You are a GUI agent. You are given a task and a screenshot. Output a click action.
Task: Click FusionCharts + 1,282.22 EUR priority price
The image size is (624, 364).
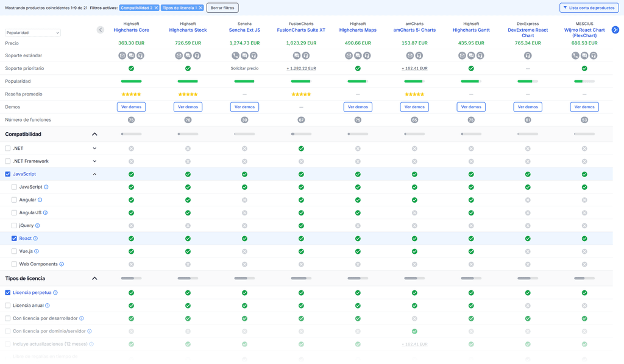[301, 68]
